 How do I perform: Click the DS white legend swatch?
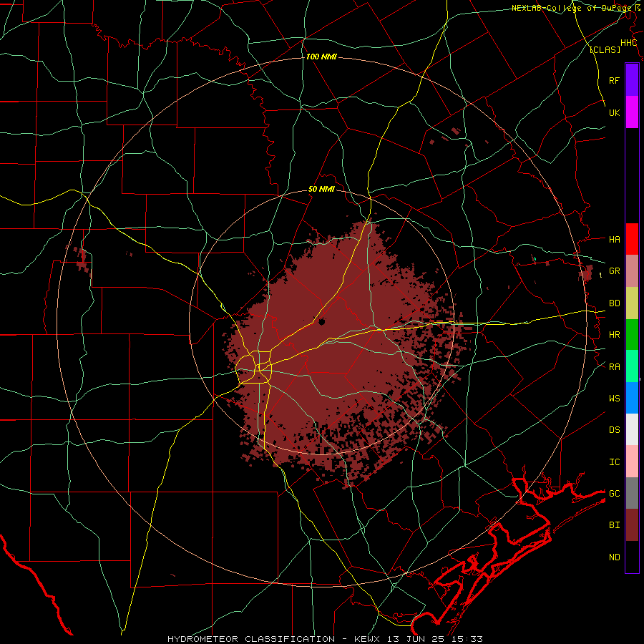coord(632,429)
